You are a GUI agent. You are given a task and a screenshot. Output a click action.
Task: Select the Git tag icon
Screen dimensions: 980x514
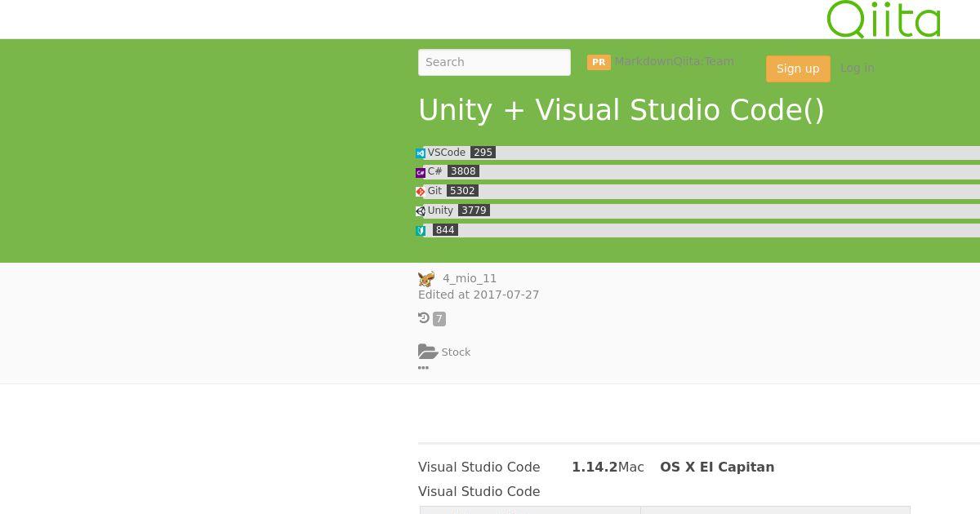click(x=421, y=192)
